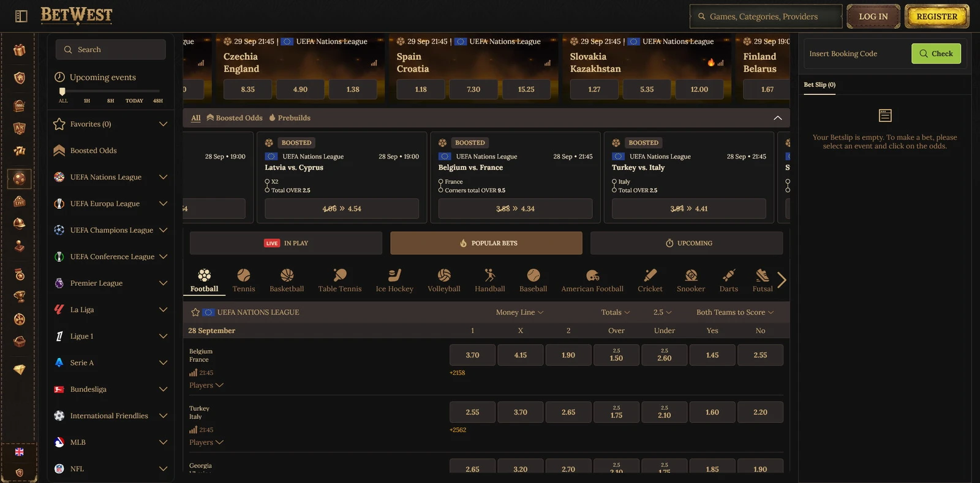Open the Totals market dropdown
This screenshot has height=483, width=980.
click(616, 312)
